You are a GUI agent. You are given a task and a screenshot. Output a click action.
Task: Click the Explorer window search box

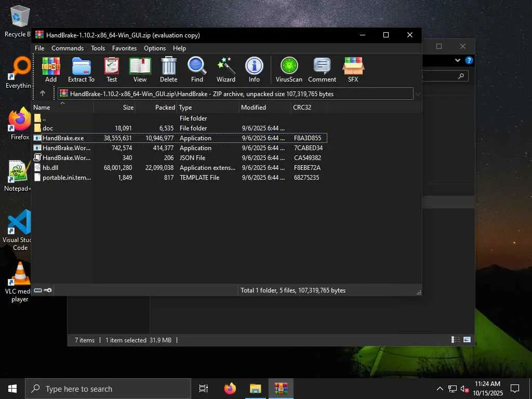445,76
